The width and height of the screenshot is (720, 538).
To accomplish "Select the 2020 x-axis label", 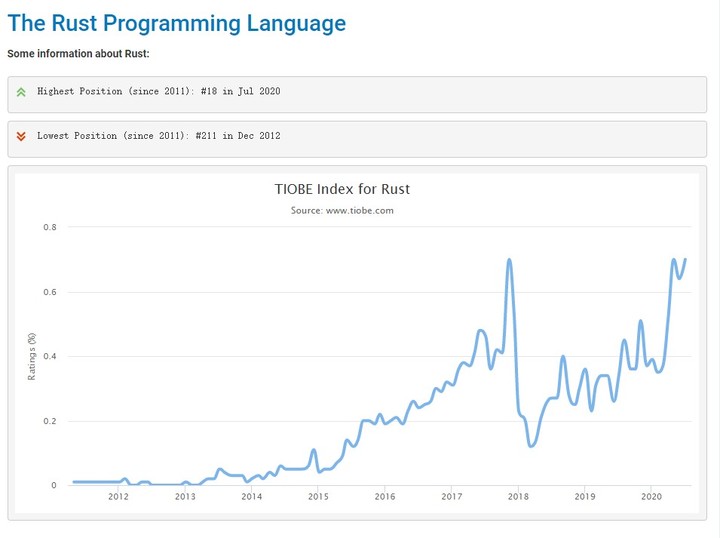I will 651,496.
